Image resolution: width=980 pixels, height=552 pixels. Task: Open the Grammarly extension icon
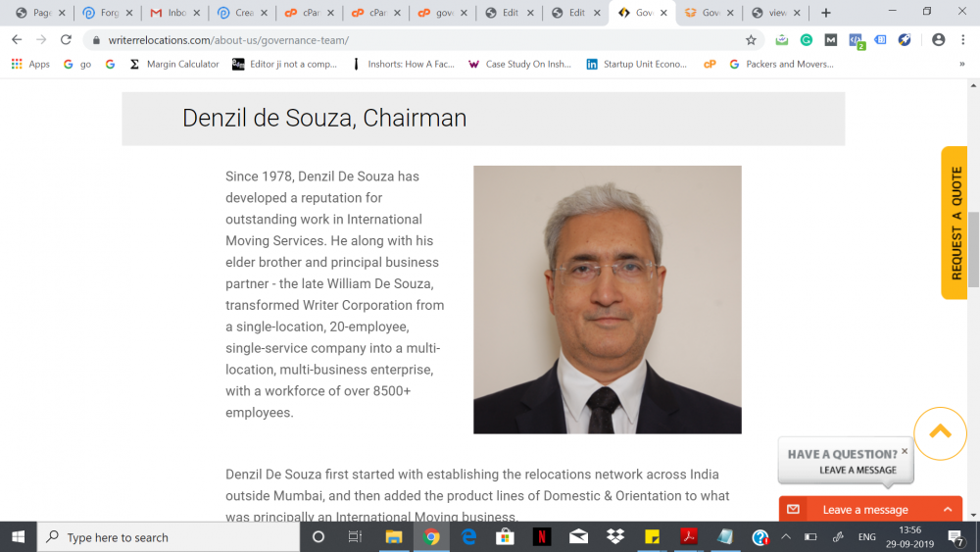pyautogui.click(x=807, y=40)
